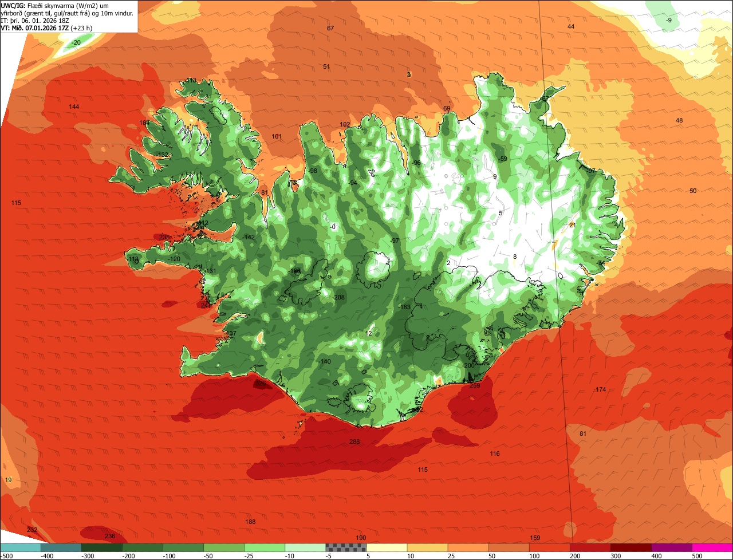Click the flux value -98 in northwest Iceland

(x=313, y=171)
